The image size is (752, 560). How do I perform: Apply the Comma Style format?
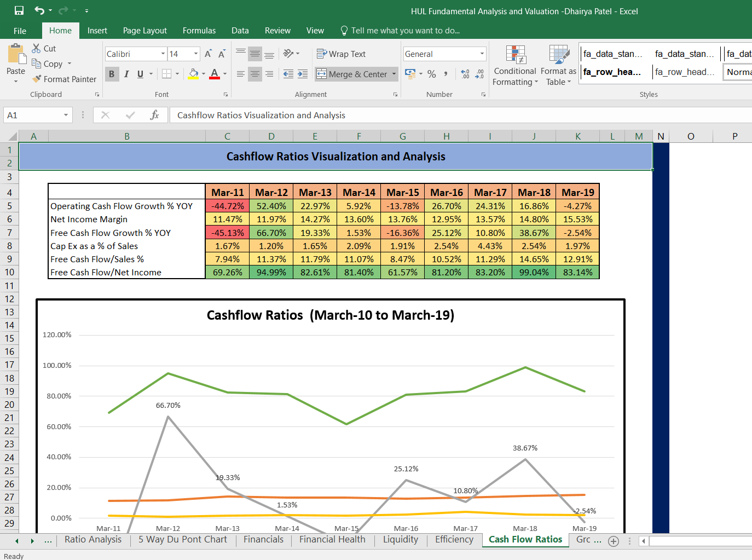click(446, 74)
